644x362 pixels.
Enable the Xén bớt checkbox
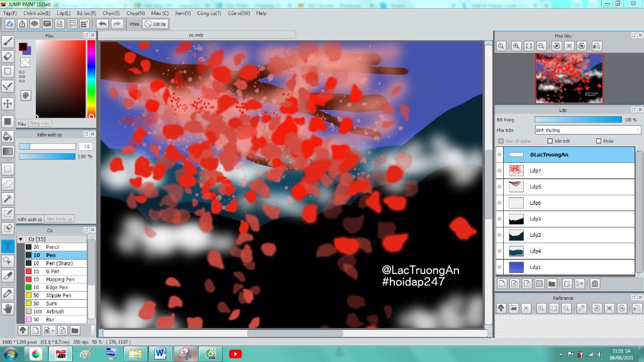(550, 141)
